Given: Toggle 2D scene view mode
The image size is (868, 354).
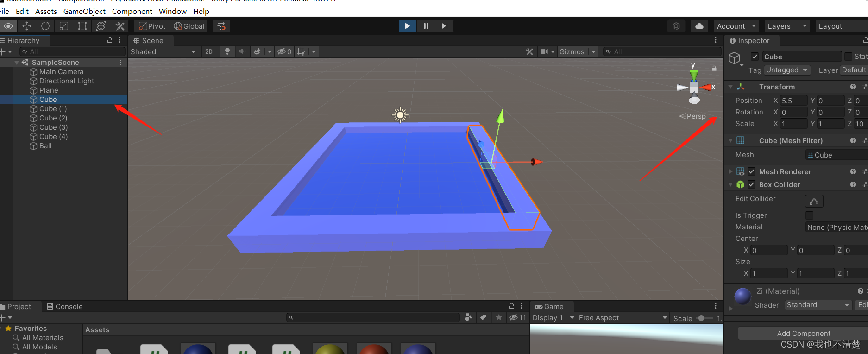Looking at the screenshot, I should click(209, 51).
